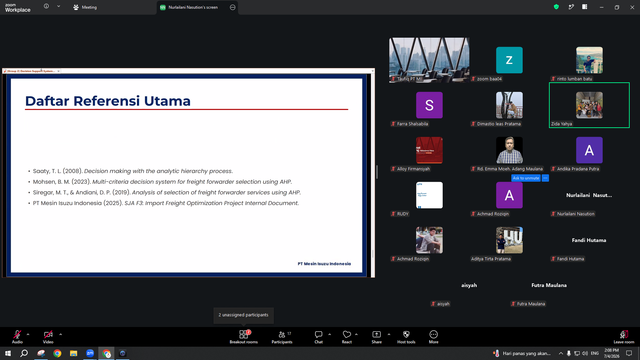Toggle the Video camera on

pos(48,337)
